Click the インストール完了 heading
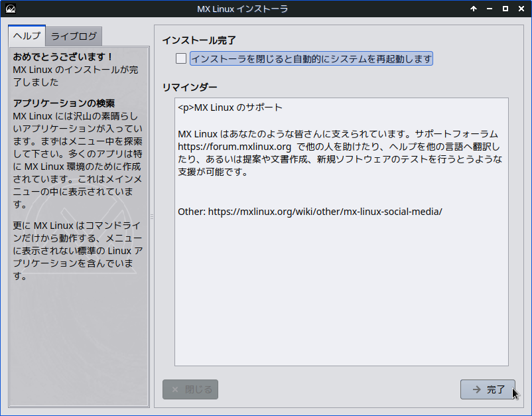532x416 pixels. 199,40
